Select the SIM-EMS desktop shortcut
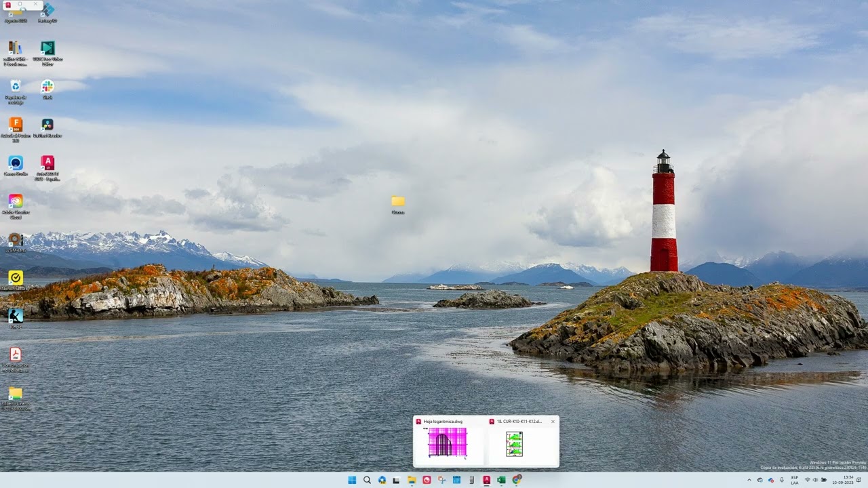 tap(15, 242)
